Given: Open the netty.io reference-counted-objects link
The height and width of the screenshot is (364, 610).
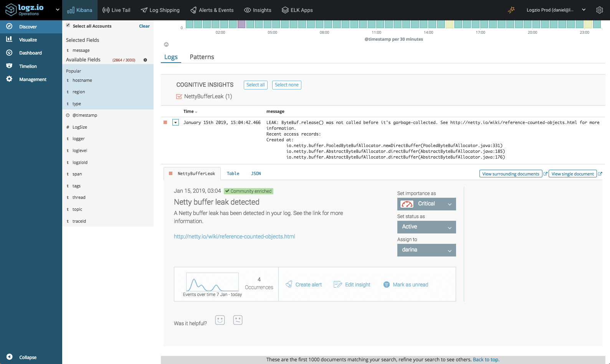Looking at the screenshot, I should tap(235, 237).
